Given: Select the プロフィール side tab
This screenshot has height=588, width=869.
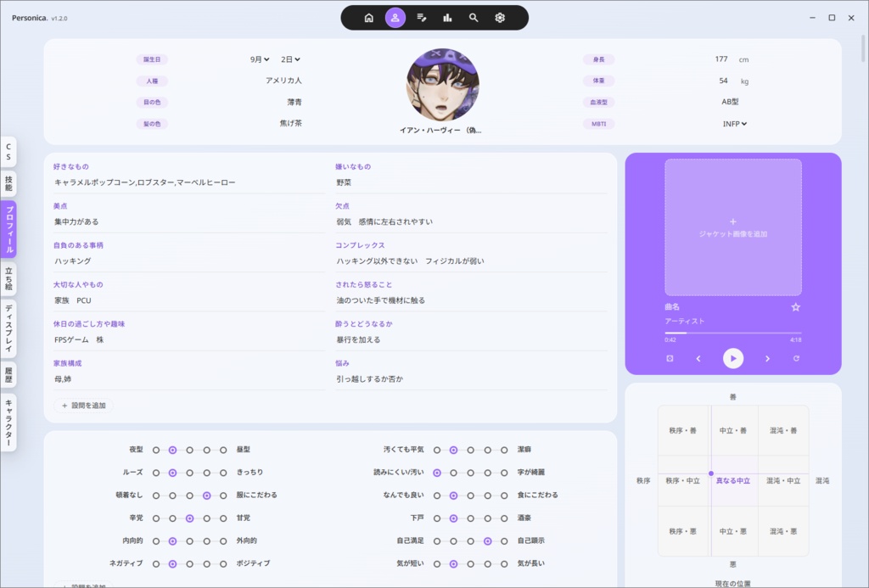Looking at the screenshot, I should point(8,229).
